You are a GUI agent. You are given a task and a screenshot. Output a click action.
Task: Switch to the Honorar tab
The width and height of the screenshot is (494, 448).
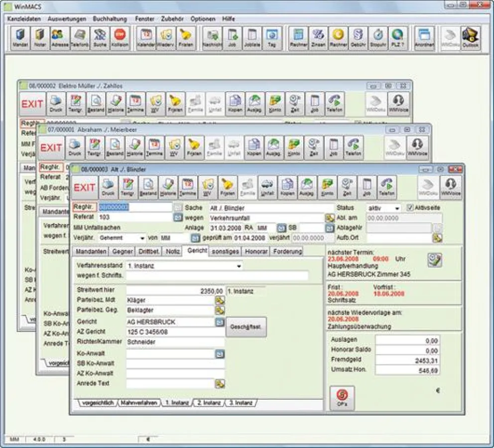click(257, 251)
